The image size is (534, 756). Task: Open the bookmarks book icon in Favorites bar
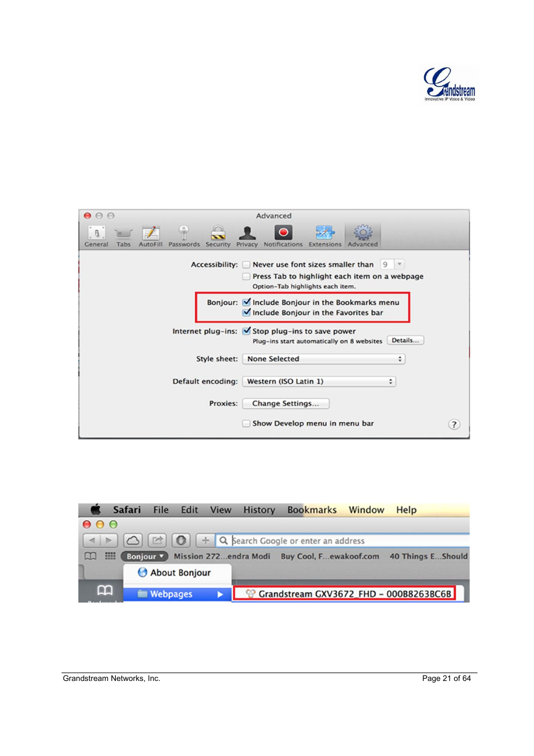pyautogui.click(x=90, y=556)
